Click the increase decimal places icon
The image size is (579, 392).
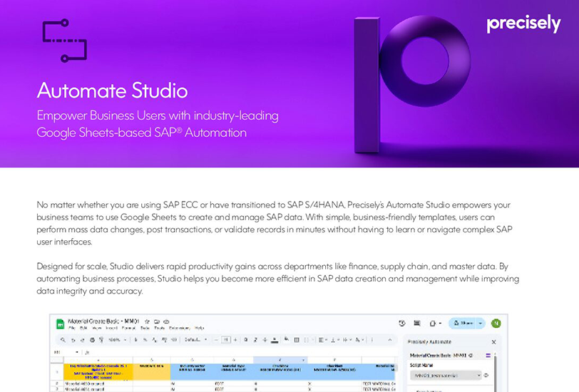pos(164,340)
